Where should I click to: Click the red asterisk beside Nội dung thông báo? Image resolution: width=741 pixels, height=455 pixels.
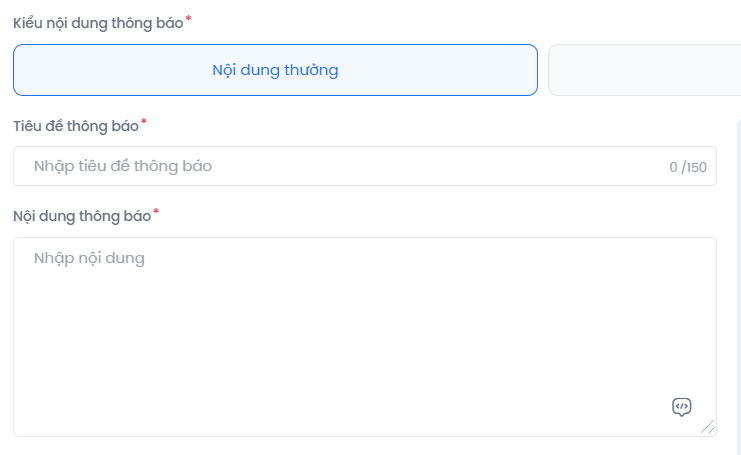156,212
